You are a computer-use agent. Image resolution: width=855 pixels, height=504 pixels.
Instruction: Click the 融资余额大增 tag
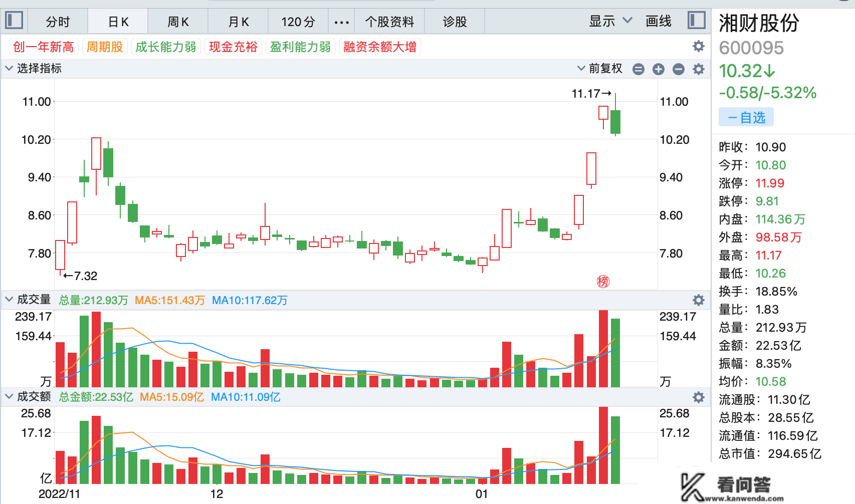pos(380,47)
